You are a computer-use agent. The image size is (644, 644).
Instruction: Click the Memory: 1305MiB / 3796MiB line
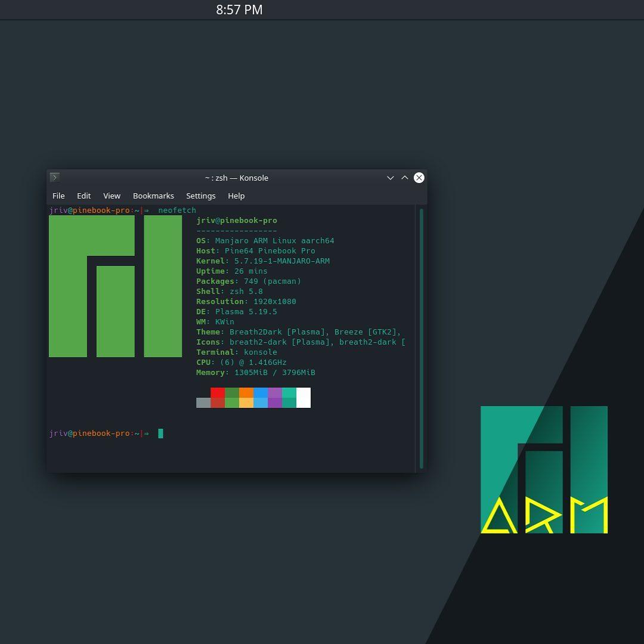(255, 373)
